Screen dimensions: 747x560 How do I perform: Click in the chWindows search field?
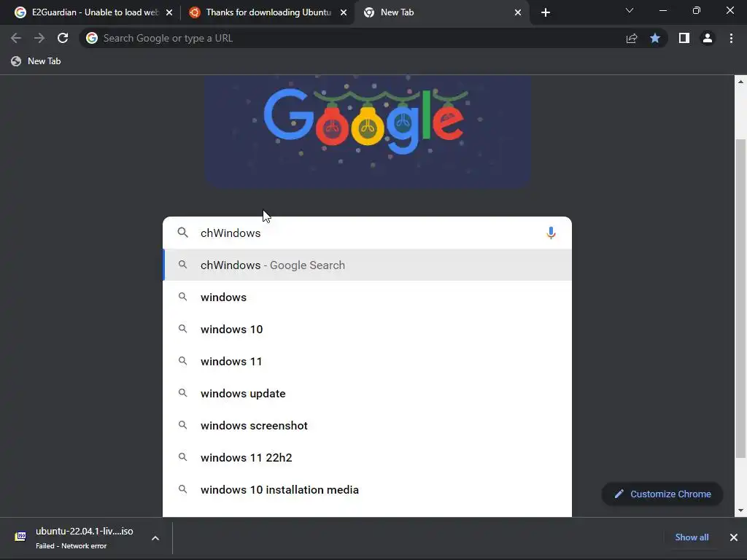point(367,233)
